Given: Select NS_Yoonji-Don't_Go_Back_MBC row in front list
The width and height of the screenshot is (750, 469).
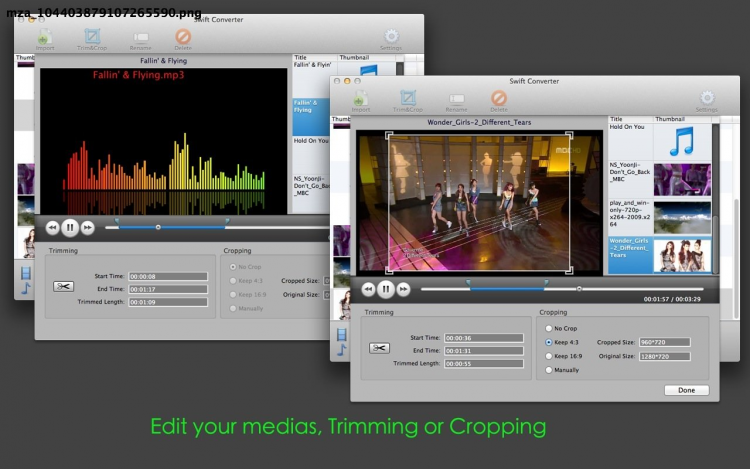Looking at the screenshot, I should coord(660,179).
